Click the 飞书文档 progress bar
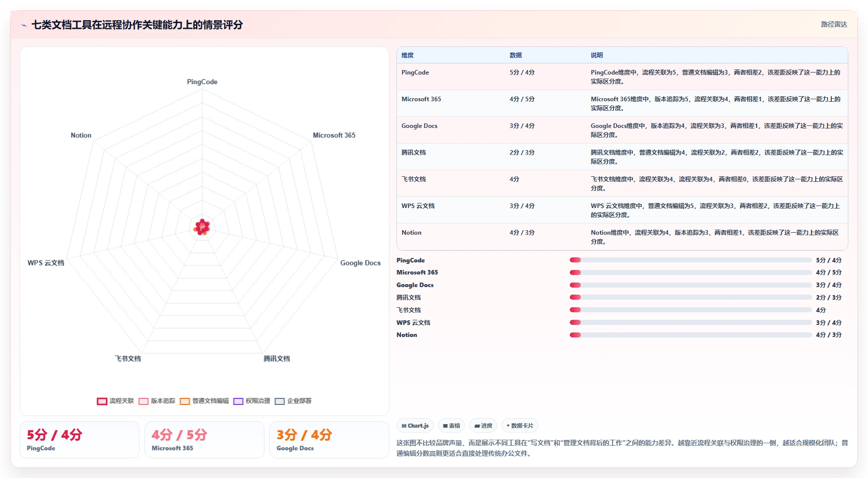This screenshot has height=478, width=868. [691, 310]
